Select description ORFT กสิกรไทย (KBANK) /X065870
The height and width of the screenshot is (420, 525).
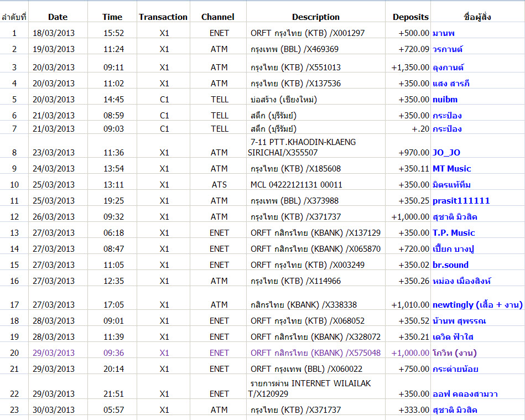click(315, 249)
